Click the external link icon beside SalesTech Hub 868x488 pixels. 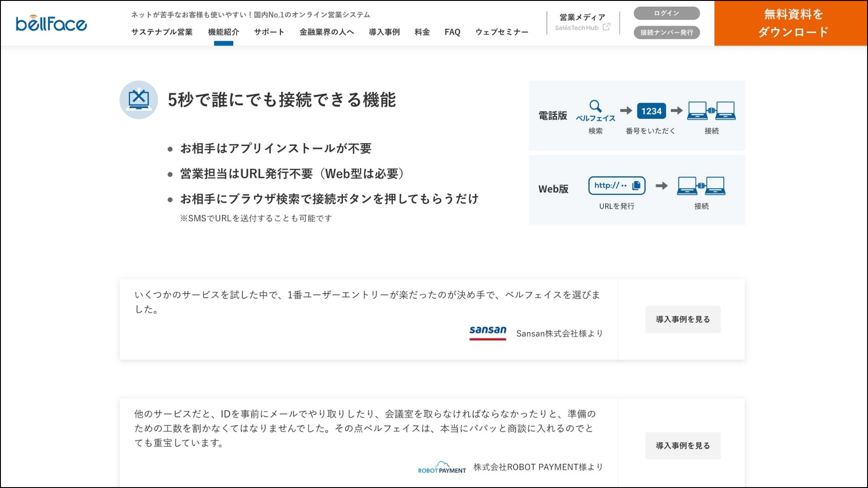[606, 28]
